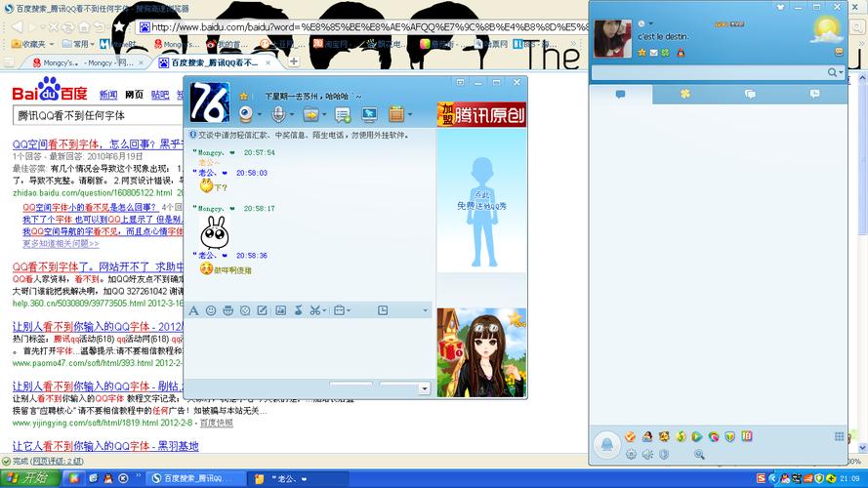868x488 pixels.
Task: Send a window shake nudge icon
Action: point(245,311)
